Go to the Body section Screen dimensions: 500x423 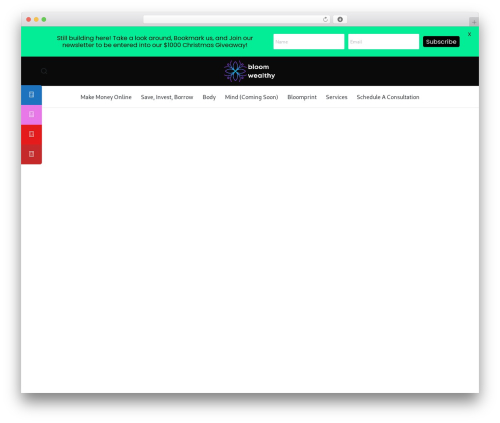pyautogui.click(x=209, y=97)
